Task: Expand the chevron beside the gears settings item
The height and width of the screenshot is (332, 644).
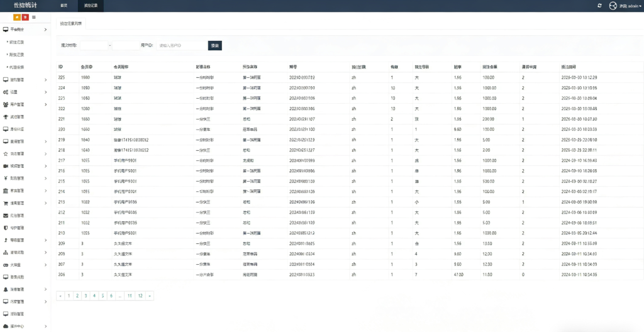Action: click(46, 92)
